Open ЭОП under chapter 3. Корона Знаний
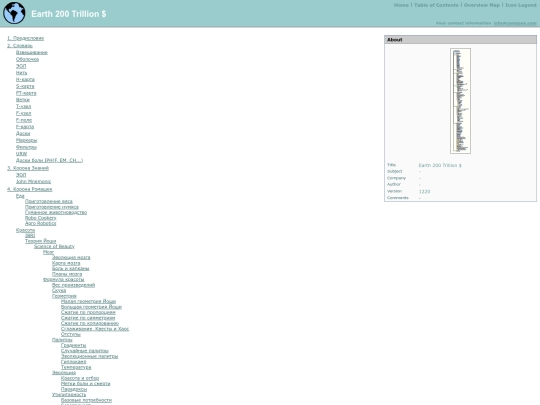The width and height of the screenshot is (540, 405). [x=21, y=175]
